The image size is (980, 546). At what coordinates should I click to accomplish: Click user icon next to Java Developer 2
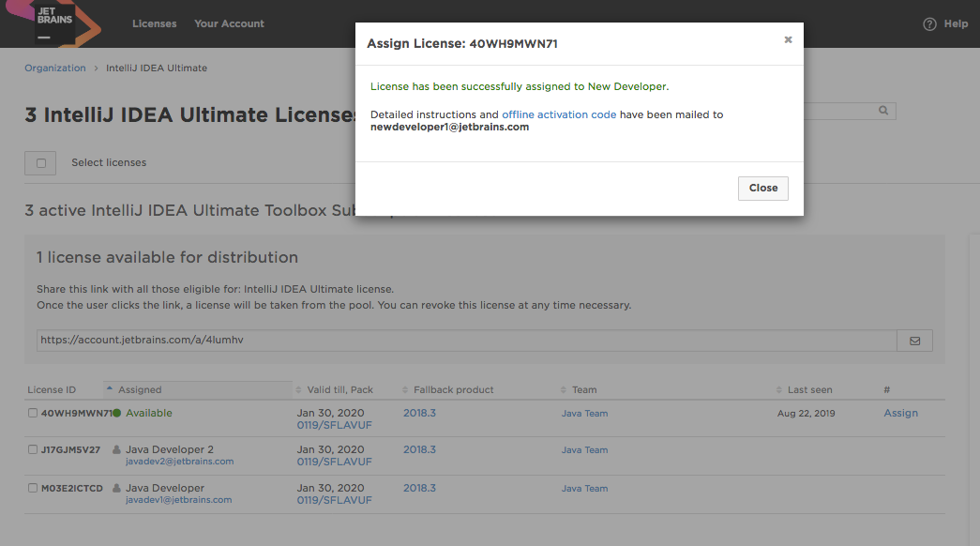tap(117, 450)
